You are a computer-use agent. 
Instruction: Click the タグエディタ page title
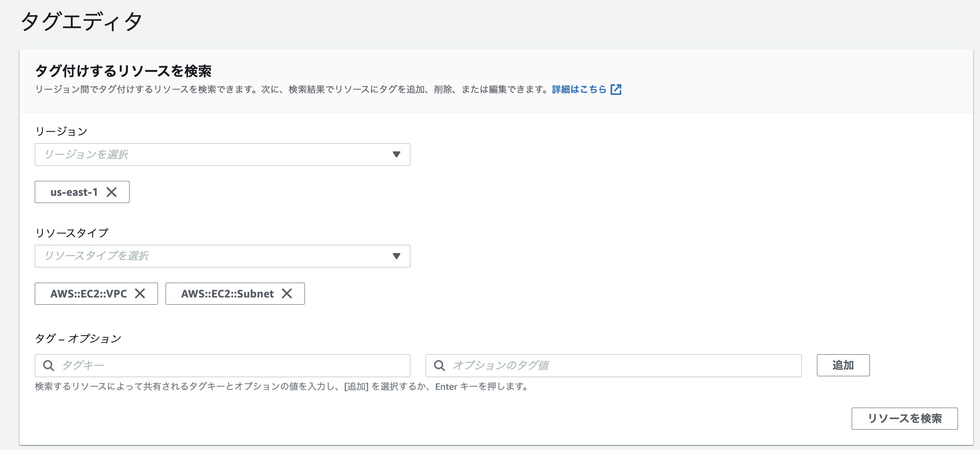click(x=81, y=21)
